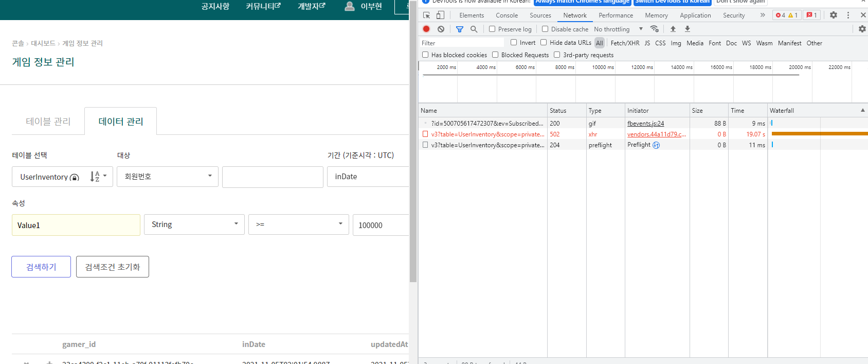Filter requests by JS type

click(647, 43)
